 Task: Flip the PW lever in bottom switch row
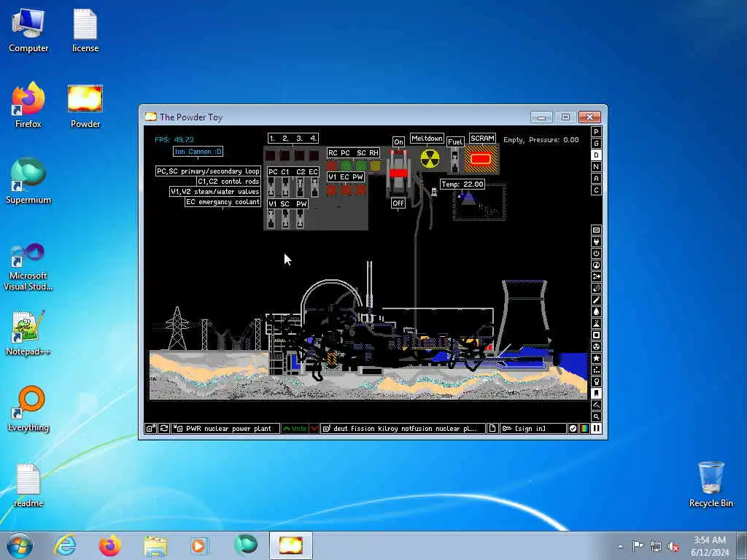pos(300,219)
